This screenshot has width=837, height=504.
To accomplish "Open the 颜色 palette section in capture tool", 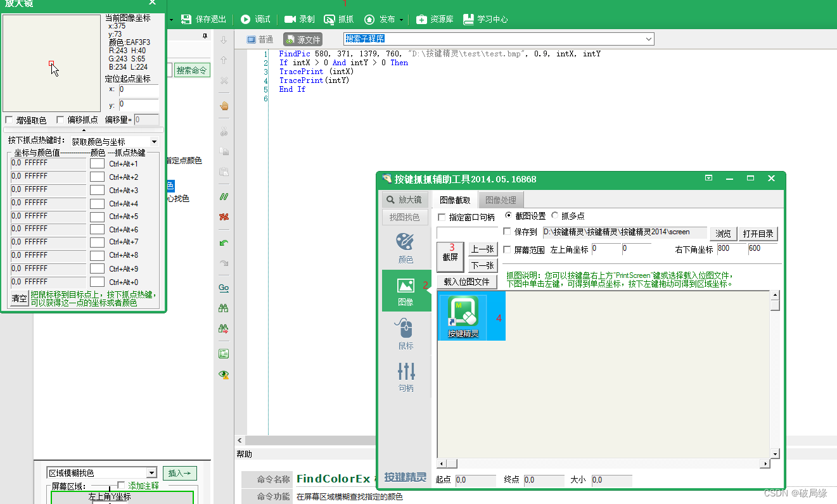I will [x=406, y=248].
